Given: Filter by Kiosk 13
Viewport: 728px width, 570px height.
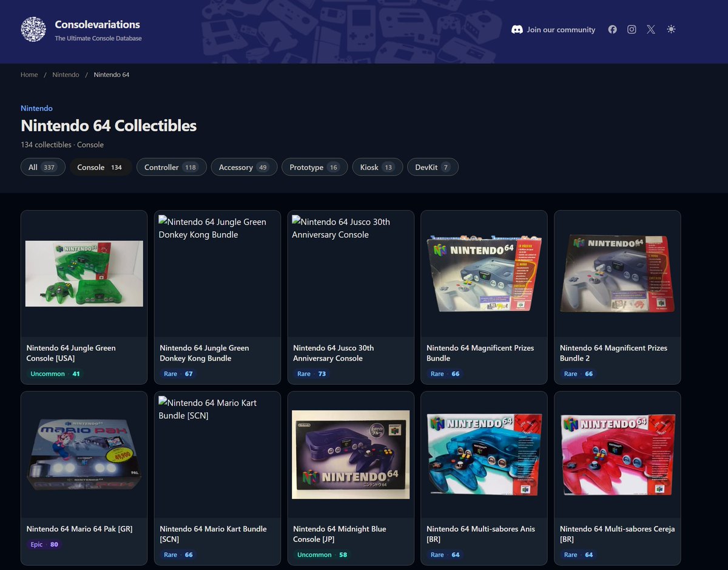Looking at the screenshot, I should tap(377, 167).
